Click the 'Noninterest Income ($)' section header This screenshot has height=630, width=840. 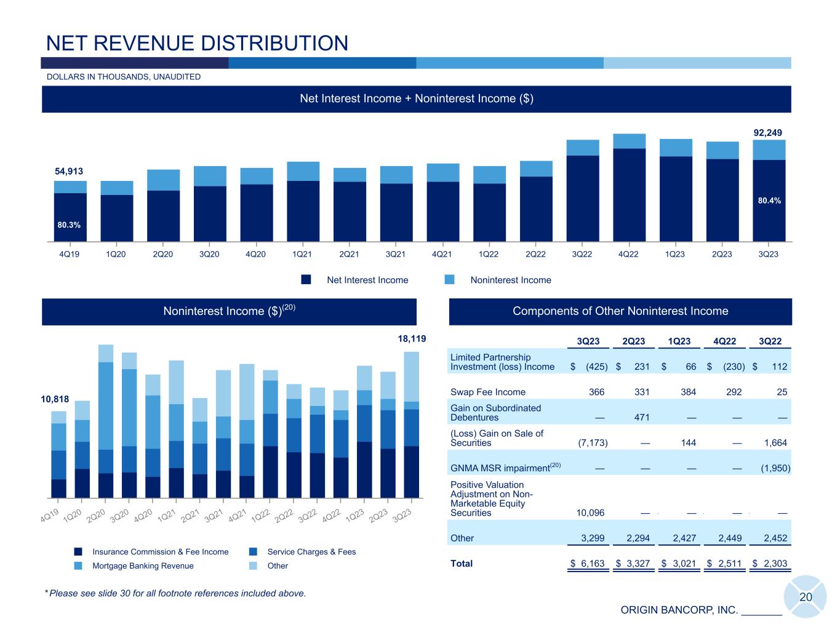tap(229, 311)
